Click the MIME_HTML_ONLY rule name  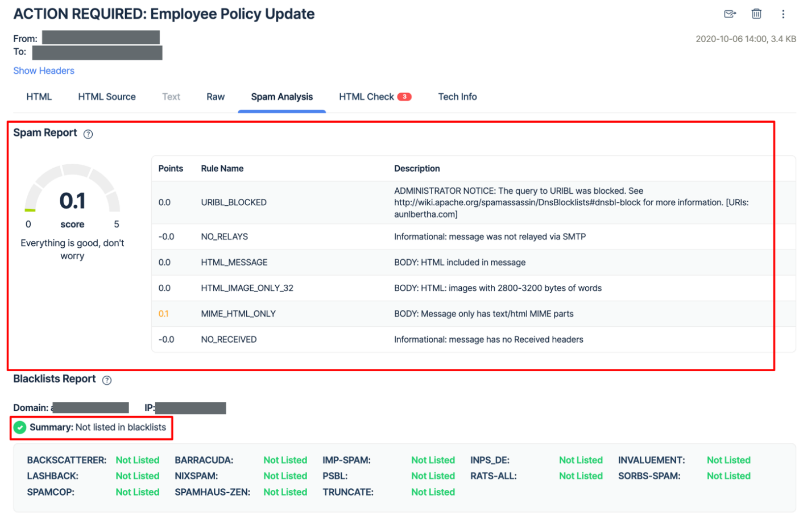238,314
